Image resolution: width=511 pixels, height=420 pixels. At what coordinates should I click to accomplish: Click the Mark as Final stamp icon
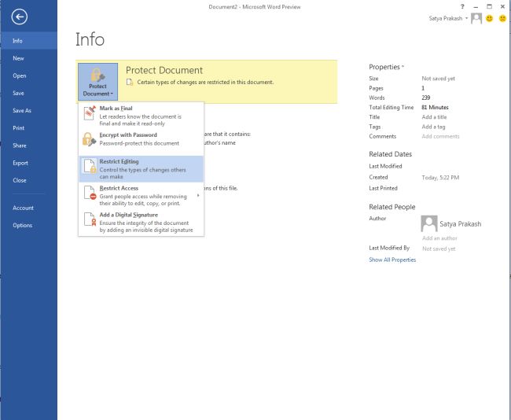(x=90, y=112)
